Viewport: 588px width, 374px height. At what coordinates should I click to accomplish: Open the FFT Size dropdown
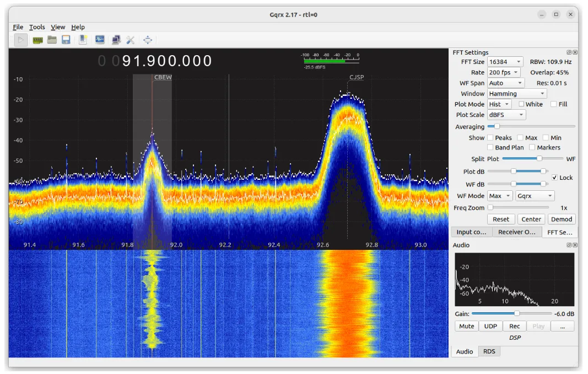tap(505, 62)
